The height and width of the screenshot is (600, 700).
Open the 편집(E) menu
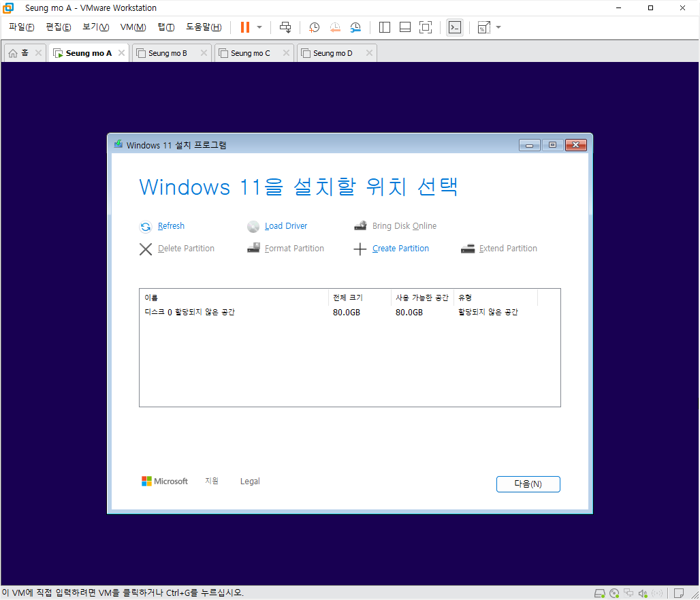point(59,27)
